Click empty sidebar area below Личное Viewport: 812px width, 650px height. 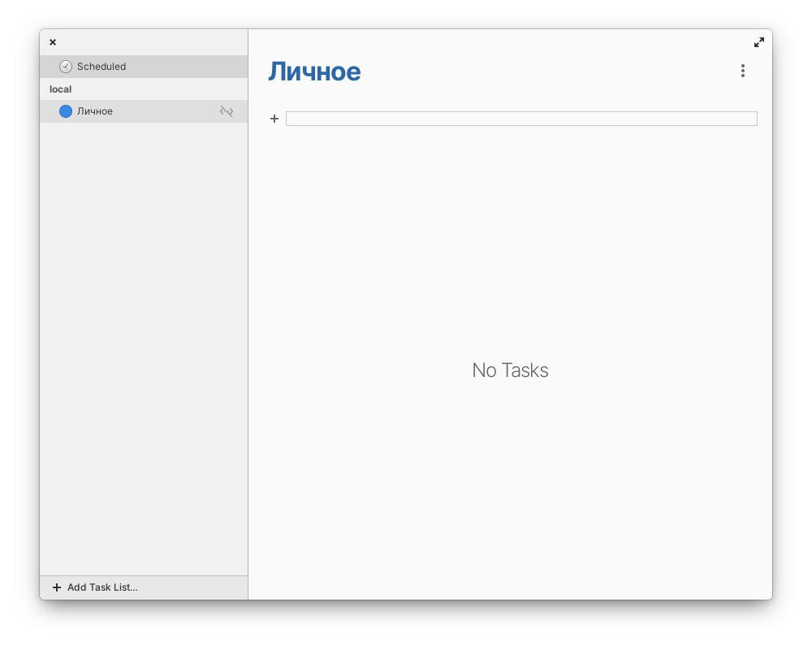143,325
